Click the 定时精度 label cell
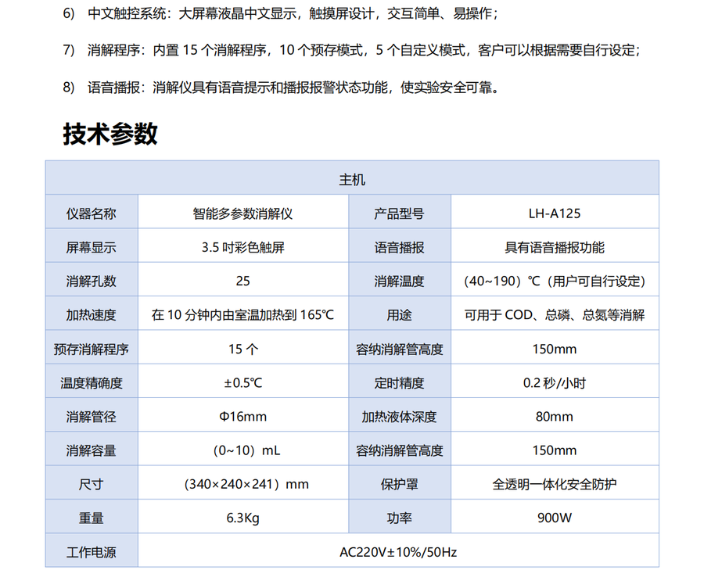Screen dimensions: 704x588 [400, 381]
